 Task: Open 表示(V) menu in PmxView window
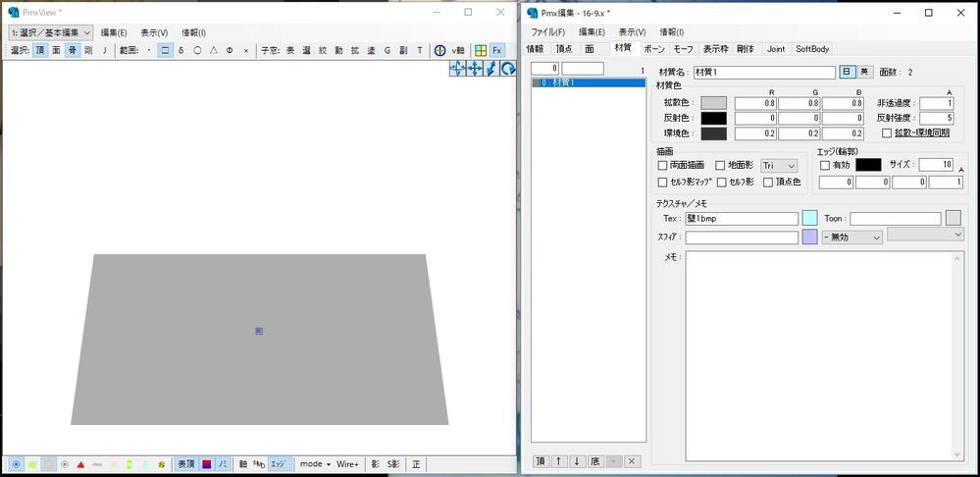click(154, 32)
